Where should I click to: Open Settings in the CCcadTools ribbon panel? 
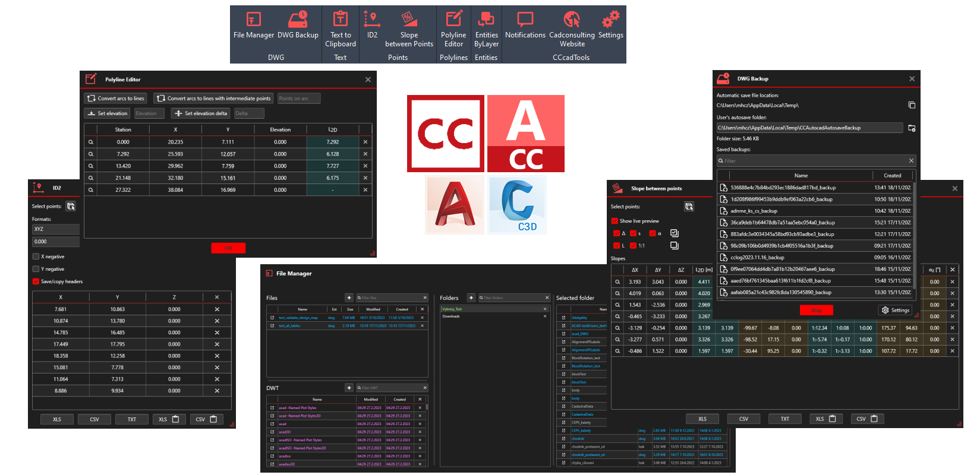(610, 26)
